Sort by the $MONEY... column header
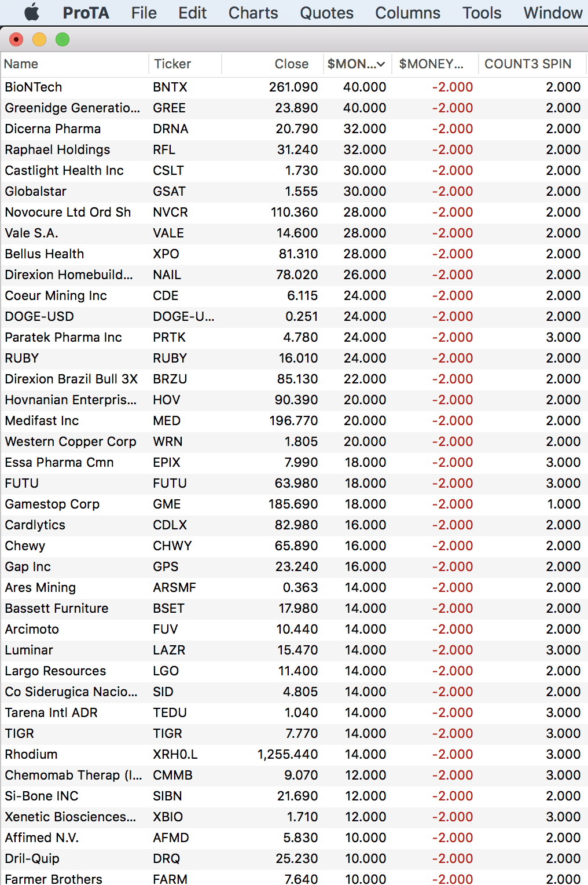Viewport: 588px width, 885px height. tap(435, 64)
